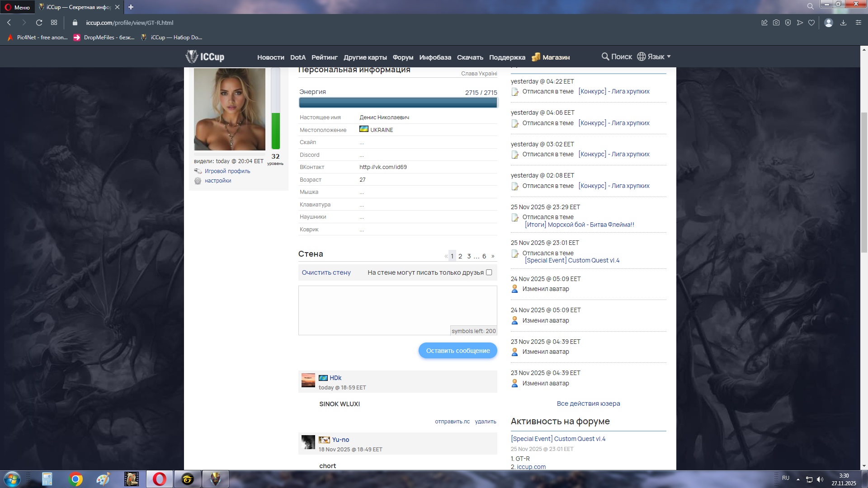Open the browser downloads icon
This screenshot has width=868, height=488.
[x=843, y=23]
